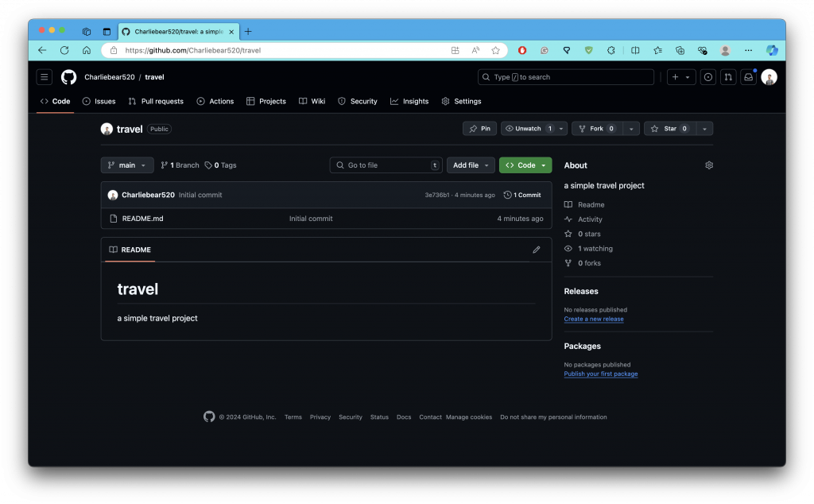814x504 pixels.
Task: View 0 Tags link
Action: click(x=220, y=165)
